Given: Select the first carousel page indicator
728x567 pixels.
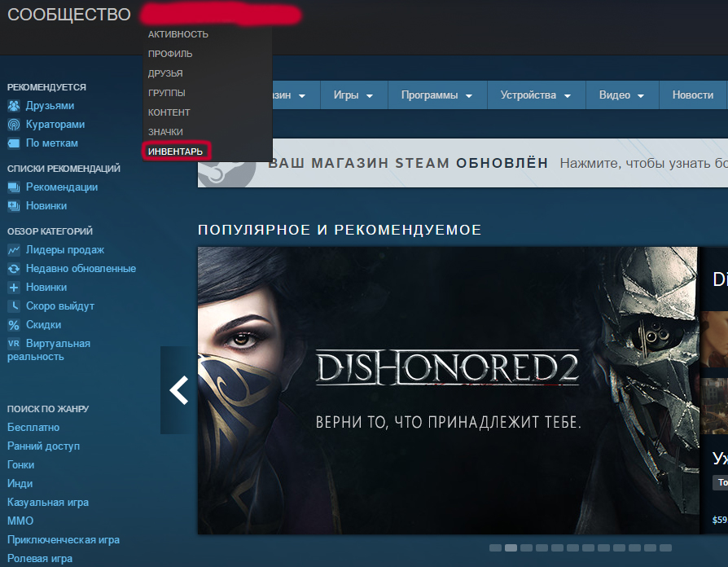Looking at the screenshot, I should pyautogui.click(x=495, y=548).
